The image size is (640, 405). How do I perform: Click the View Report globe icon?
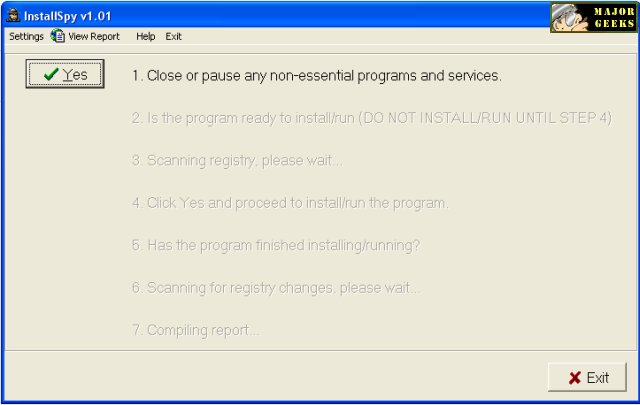(x=58, y=36)
